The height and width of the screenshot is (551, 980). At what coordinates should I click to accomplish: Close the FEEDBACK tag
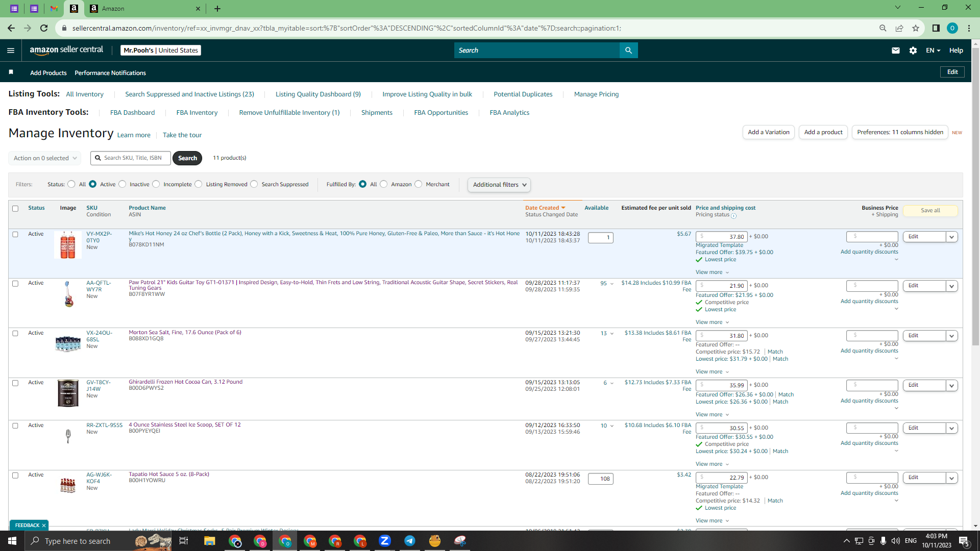click(44, 525)
